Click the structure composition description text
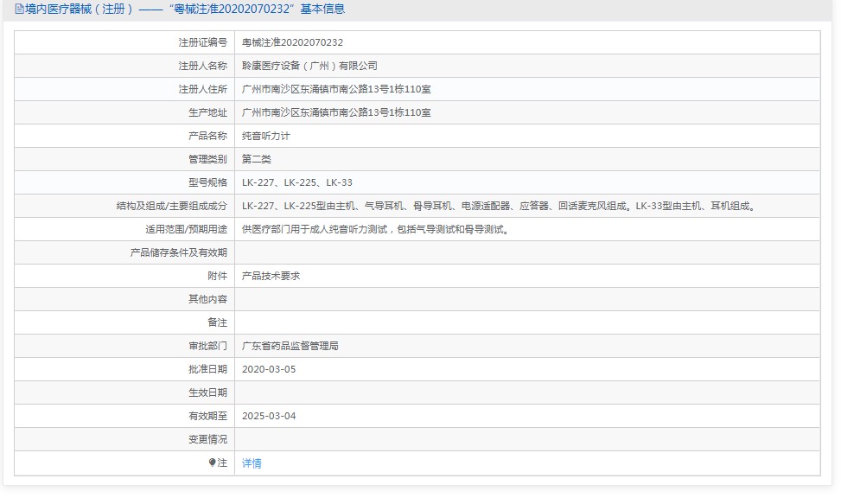Viewport: 841px width, 504px height. click(x=500, y=206)
